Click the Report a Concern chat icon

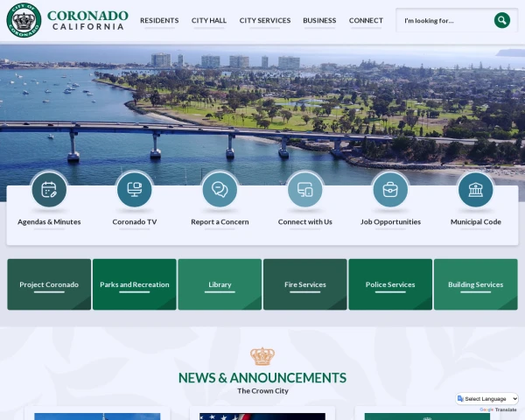[x=220, y=190]
